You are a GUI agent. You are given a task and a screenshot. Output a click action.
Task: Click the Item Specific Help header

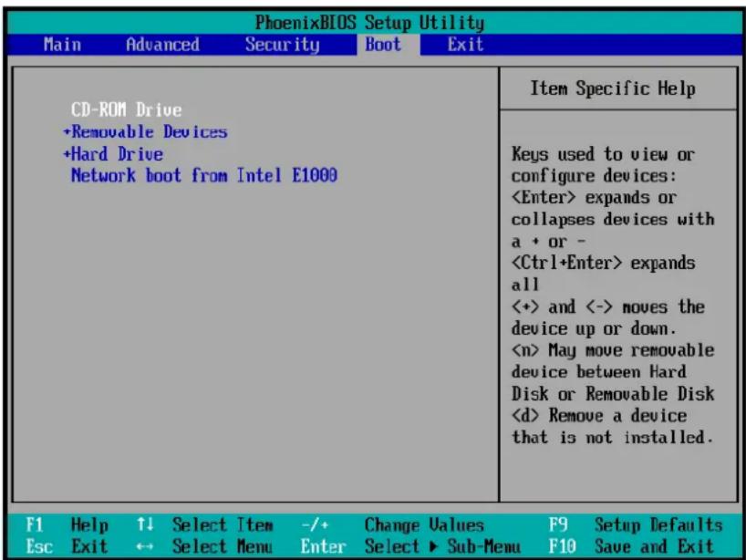[x=613, y=88]
